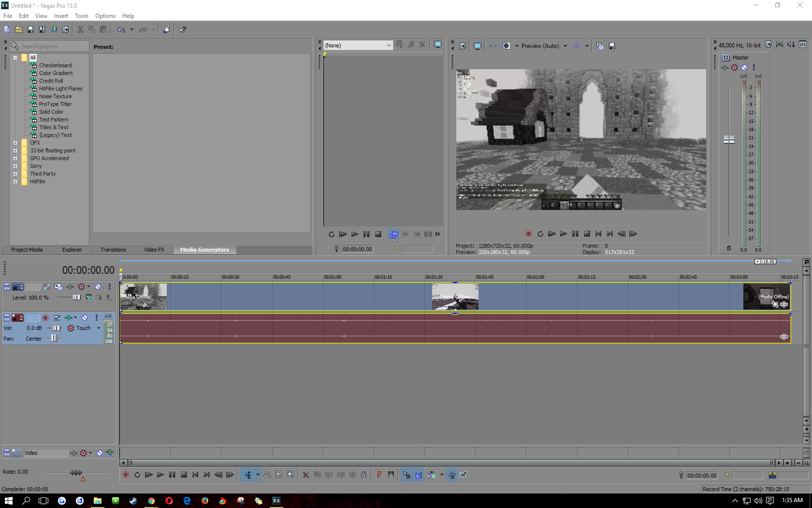Image resolution: width=812 pixels, height=508 pixels.
Task: Open the Tools menu
Action: point(82,16)
